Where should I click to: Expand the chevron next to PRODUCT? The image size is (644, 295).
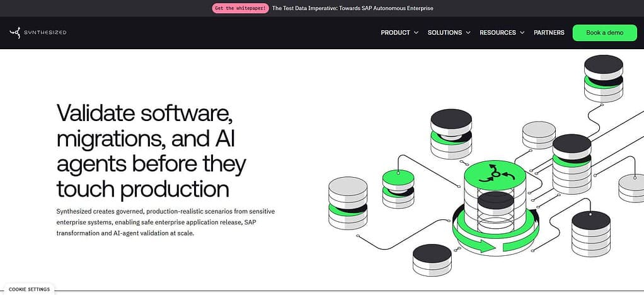pos(416,32)
